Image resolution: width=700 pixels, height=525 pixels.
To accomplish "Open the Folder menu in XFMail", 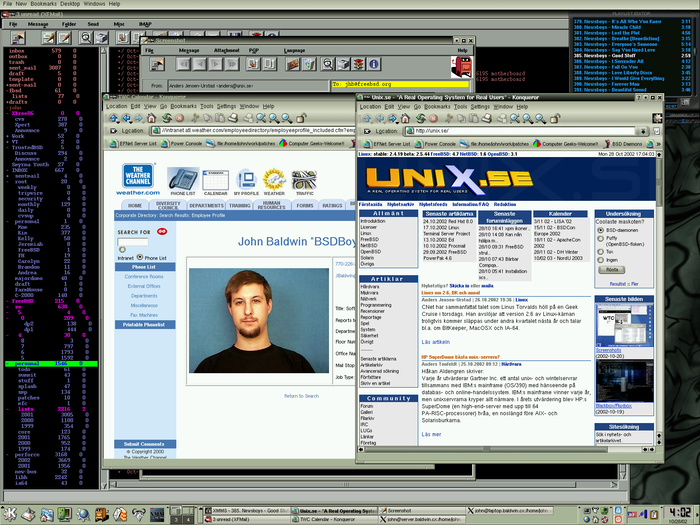I will coord(69,24).
